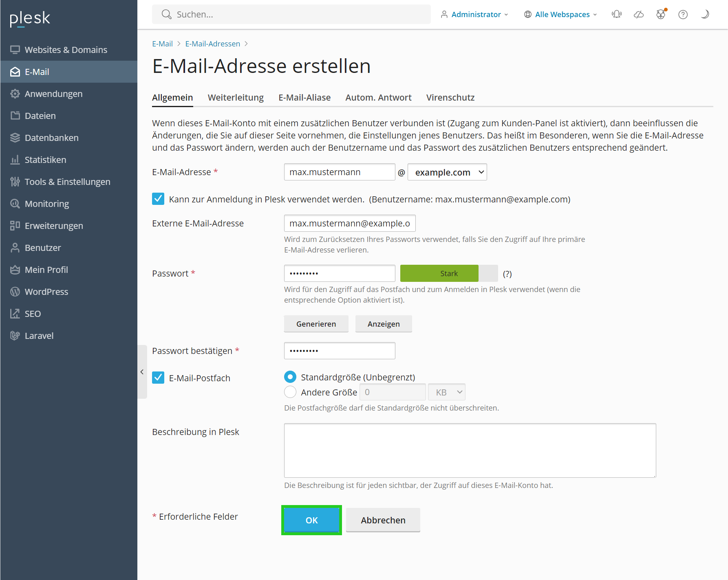Click the cloud status icon
The height and width of the screenshot is (580, 728).
click(639, 15)
